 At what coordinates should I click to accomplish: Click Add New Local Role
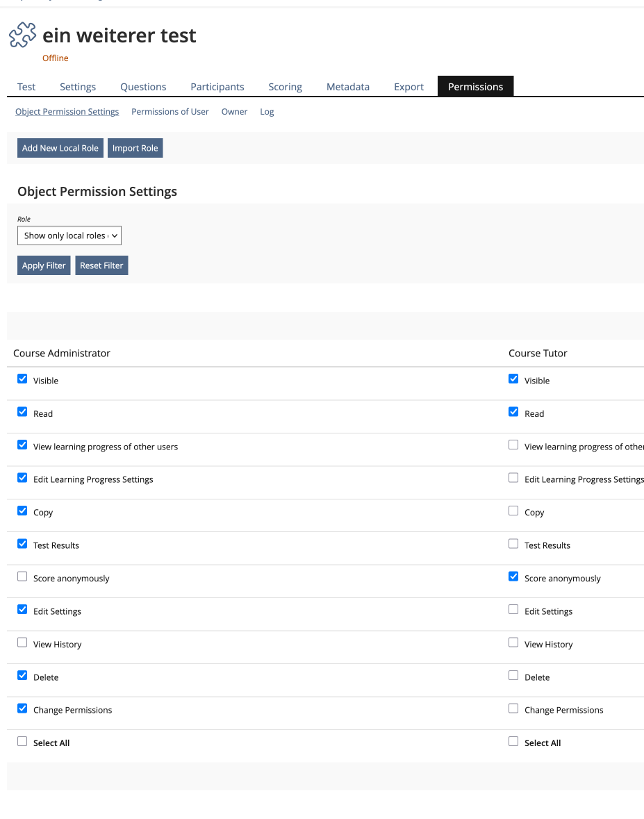(x=60, y=147)
